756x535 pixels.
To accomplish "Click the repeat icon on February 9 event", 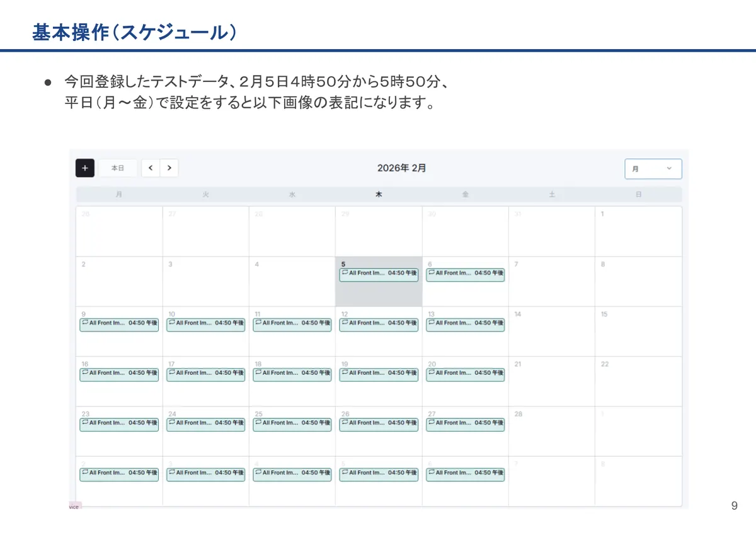I will coord(85,322).
